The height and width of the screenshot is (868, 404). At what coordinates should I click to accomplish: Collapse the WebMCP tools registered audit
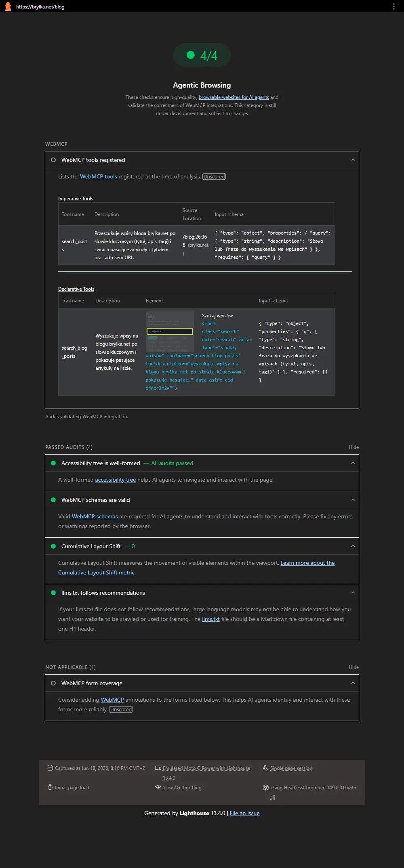tap(353, 160)
